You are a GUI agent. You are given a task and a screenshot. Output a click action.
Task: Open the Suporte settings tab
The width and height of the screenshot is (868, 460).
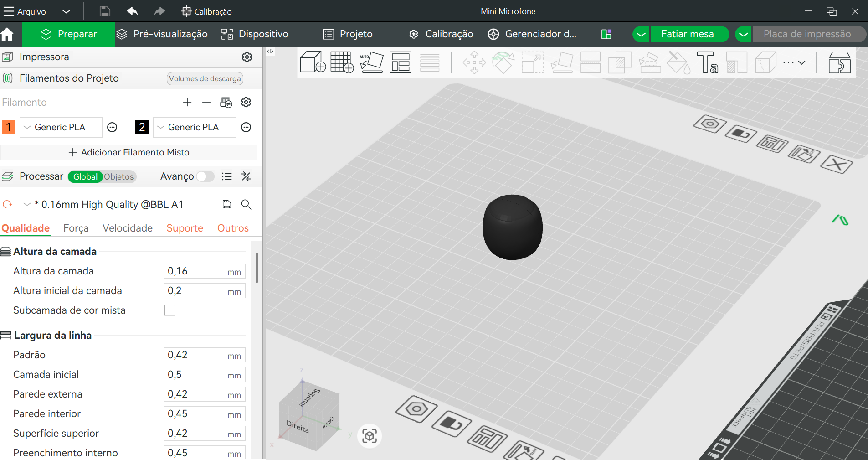(x=185, y=228)
